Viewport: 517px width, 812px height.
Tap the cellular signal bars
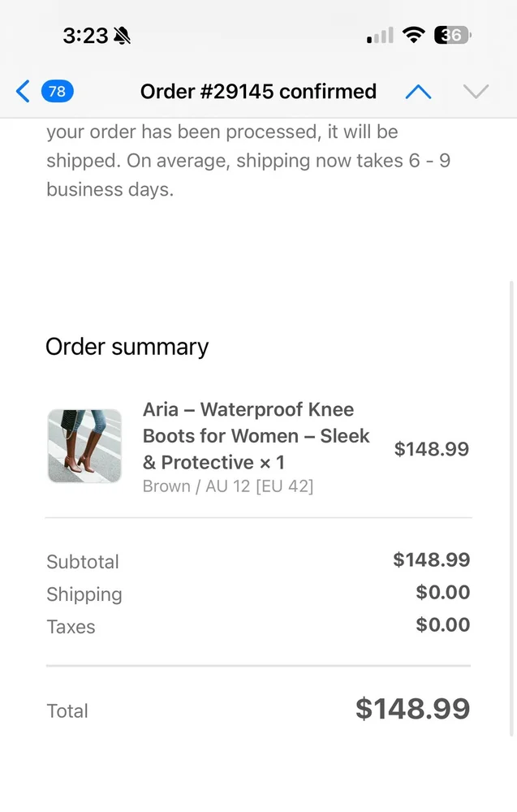pos(380,36)
